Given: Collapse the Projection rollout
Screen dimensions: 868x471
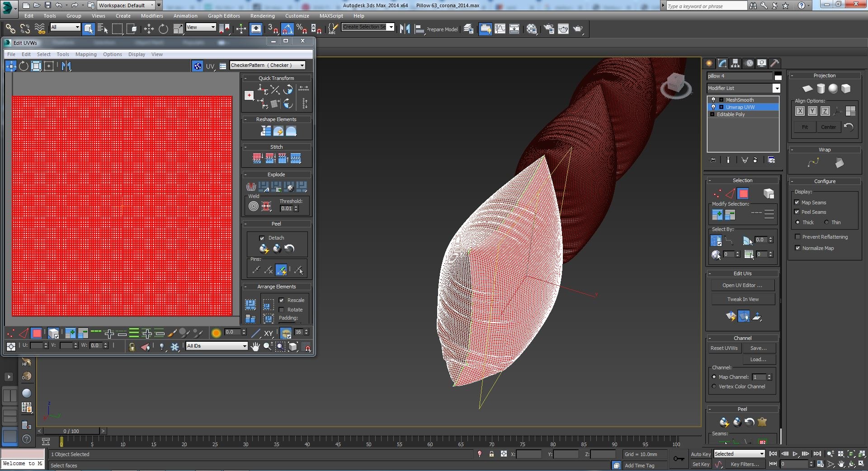Looking at the screenshot, I should click(825, 75).
